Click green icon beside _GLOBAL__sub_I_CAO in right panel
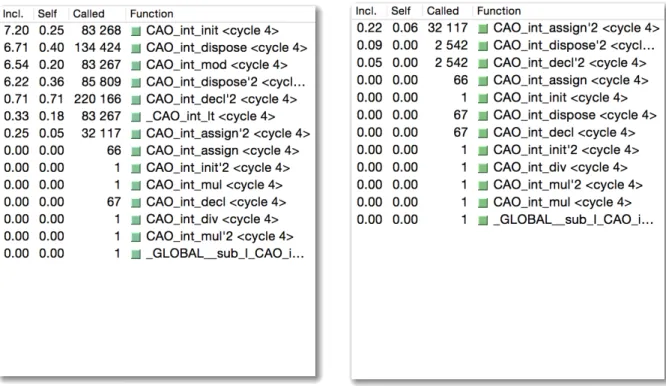Viewport: 666px width, 386px height. [483, 220]
